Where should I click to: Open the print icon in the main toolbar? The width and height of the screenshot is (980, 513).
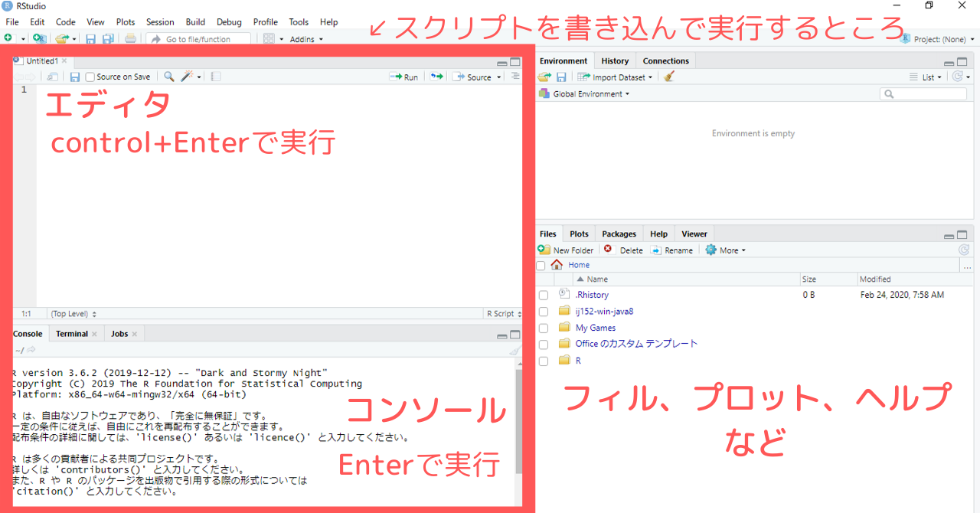click(x=132, y=38)
